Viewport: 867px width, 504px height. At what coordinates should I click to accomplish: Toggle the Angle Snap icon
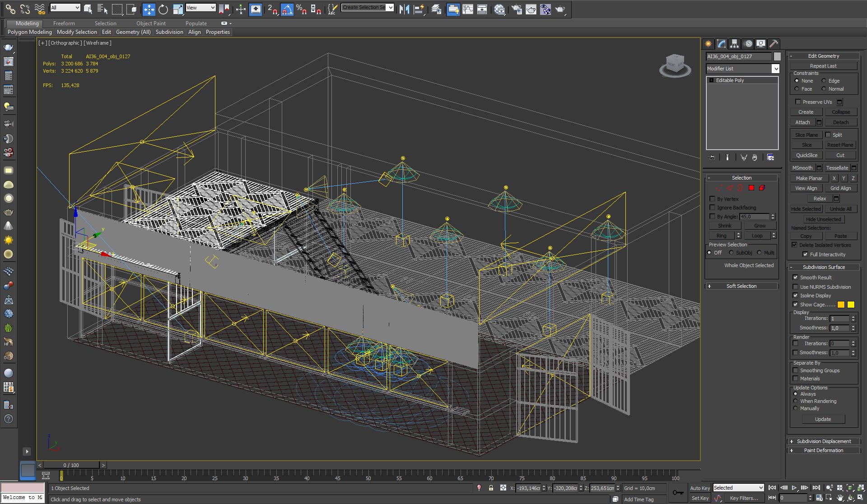(287, 9)
